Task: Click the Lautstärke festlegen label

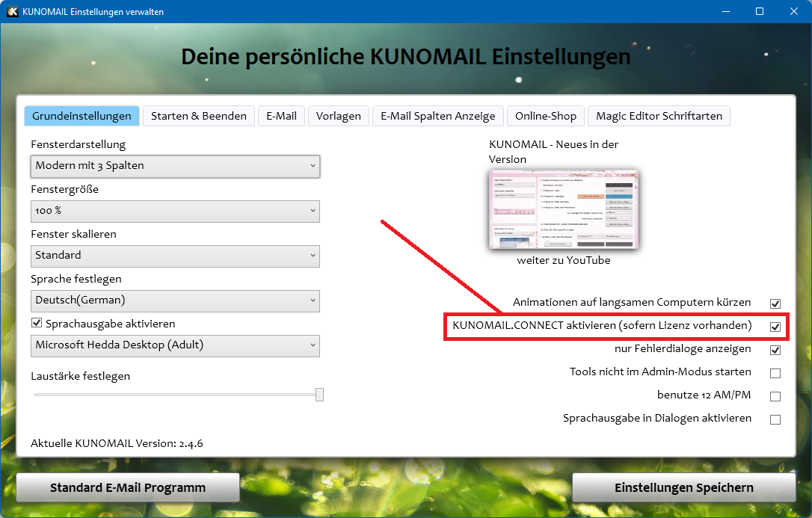Action: coord(80,376)
